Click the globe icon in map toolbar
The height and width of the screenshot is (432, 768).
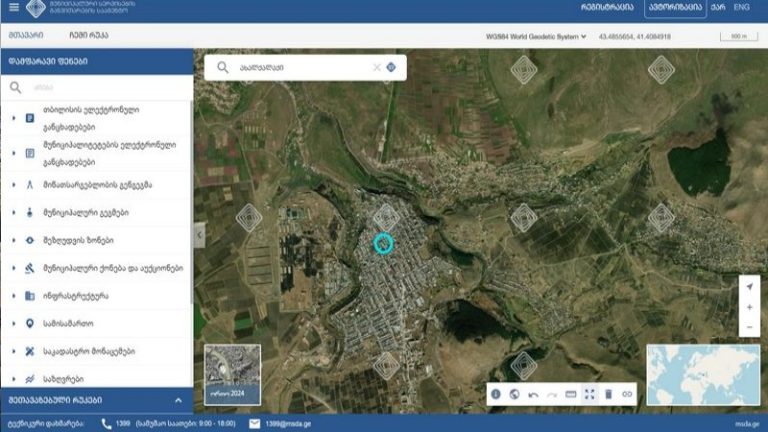tap(514, 394)
